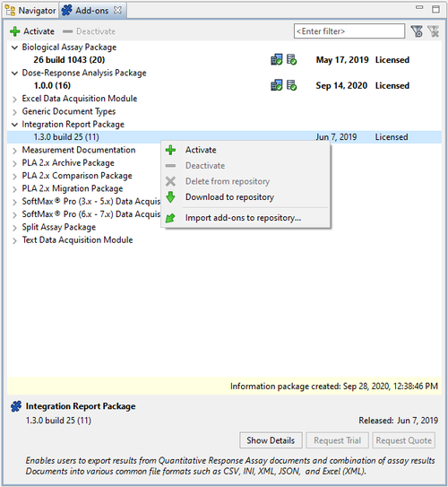Collapse the Biological Assay Package node
The width and height of the screenshot is (448, 487).
14,48
